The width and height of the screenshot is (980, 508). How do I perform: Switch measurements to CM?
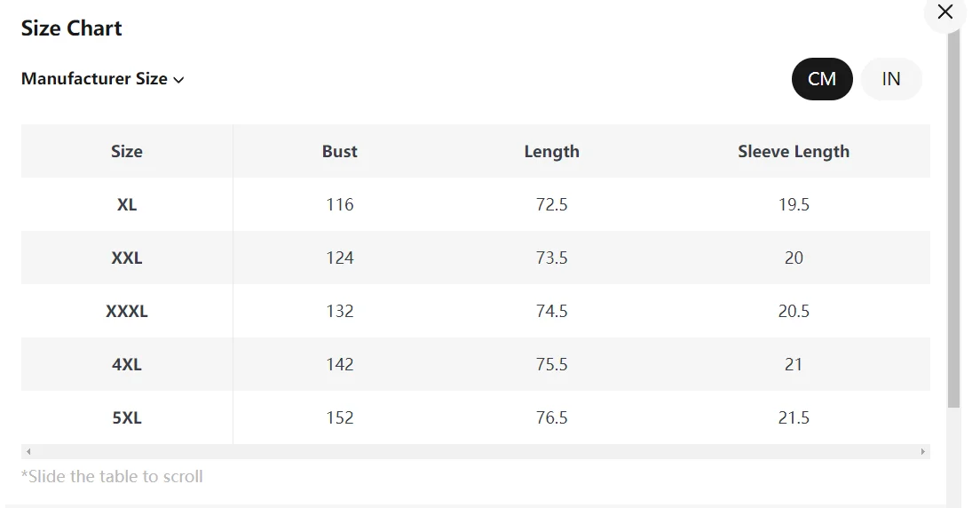click(x=822, y=79)
